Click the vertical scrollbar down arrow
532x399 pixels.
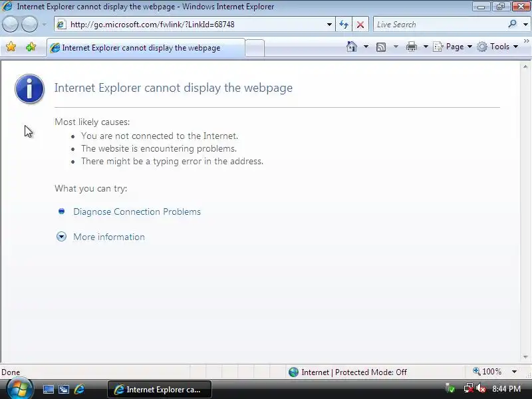(x=525, y=357)
